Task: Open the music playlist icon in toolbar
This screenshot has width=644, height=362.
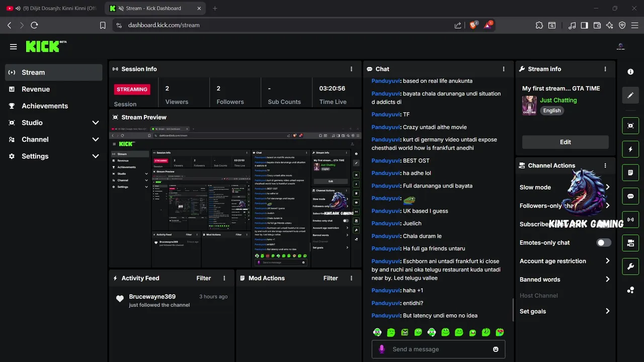Action: point(572,25)
